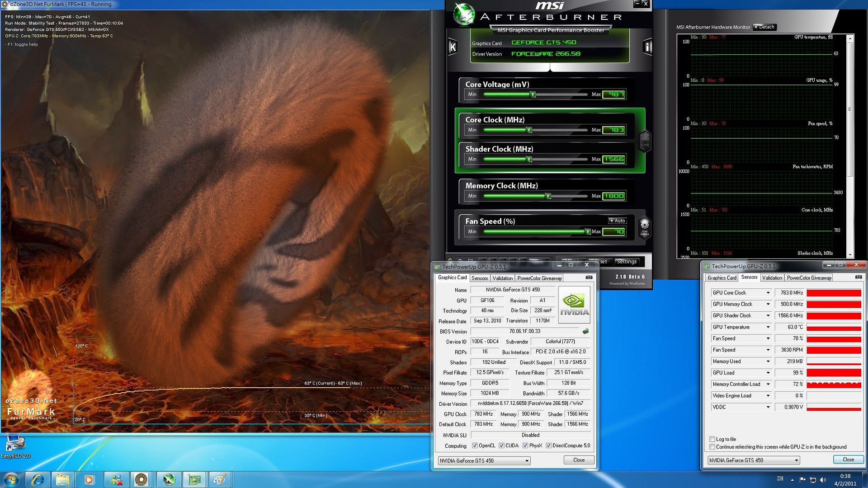Viewport: 868px width, 488px height.
Task: Click the Kombustor K icon in Afterburner
Action: tap(453, 47)
